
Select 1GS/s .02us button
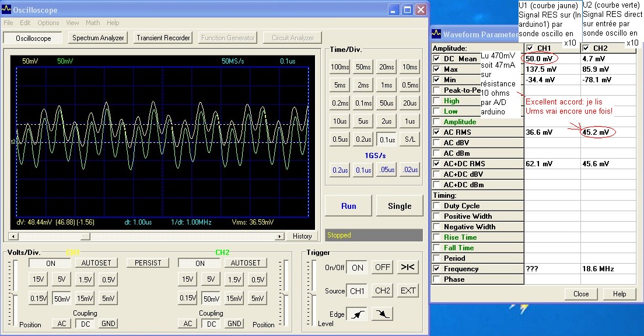click(409, 170)
